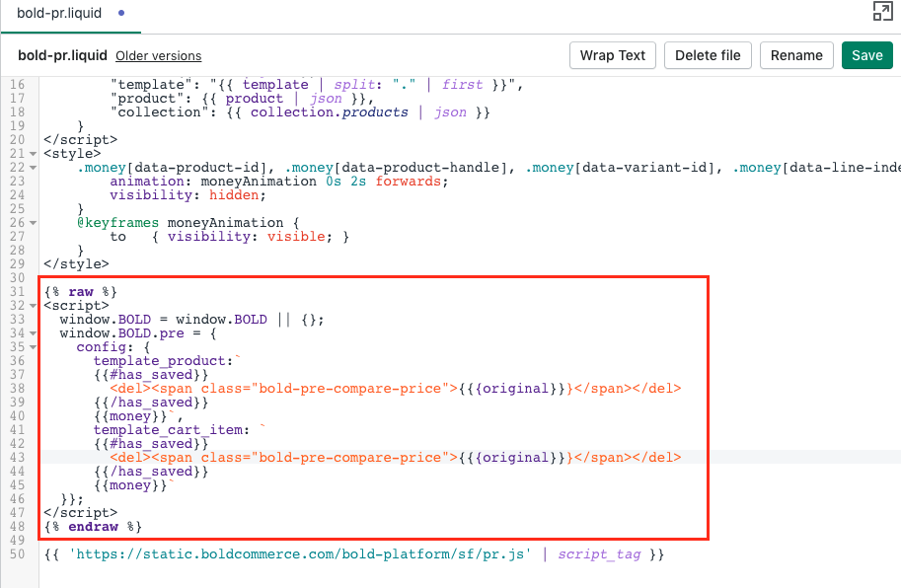Switch to the bold-pr.liquid tab
This screenshot has height=588, width=901.
[x=59, y=14]
